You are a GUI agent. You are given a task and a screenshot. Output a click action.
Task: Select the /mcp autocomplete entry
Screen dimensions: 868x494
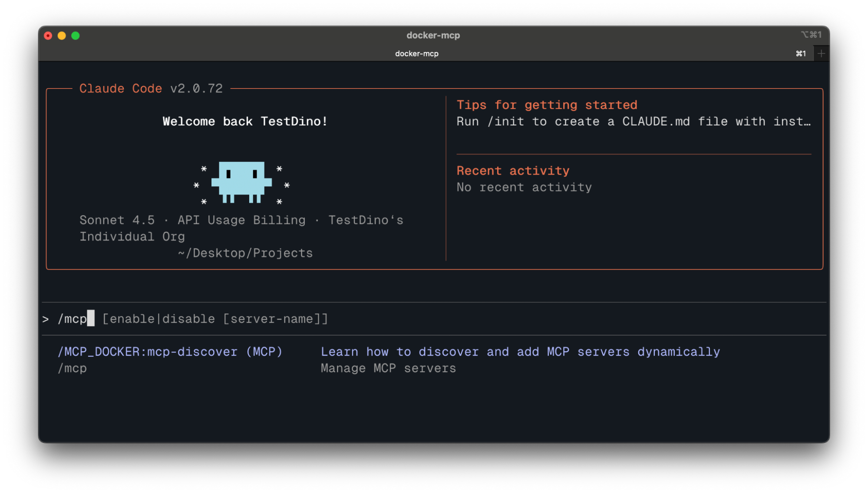click(72, 368)
